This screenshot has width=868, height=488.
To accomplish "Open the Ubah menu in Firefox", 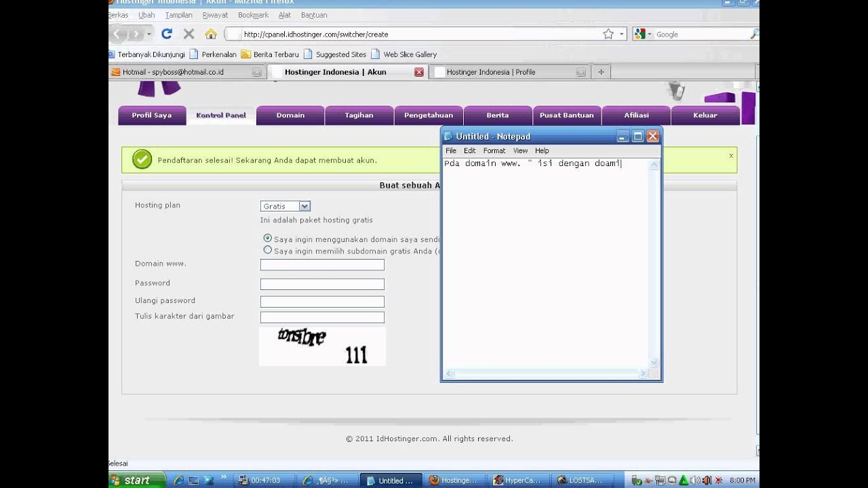I will tap(146, 15).
